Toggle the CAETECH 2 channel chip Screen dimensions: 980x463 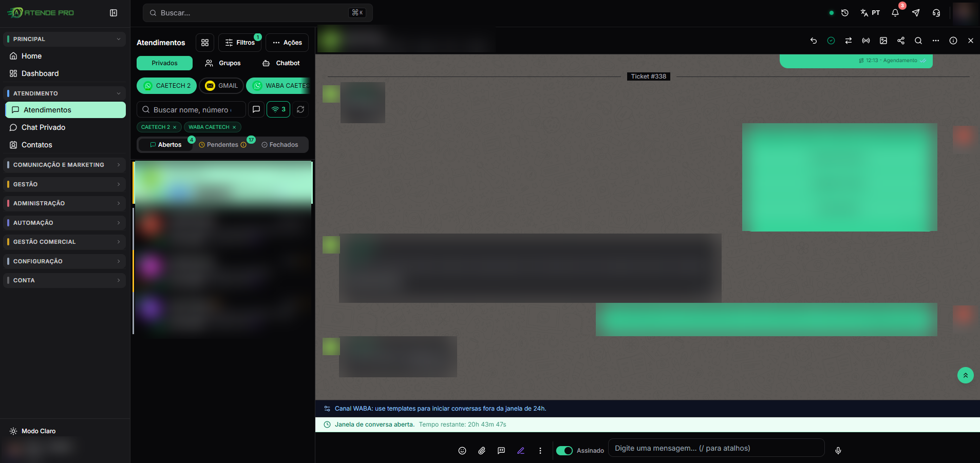tap(167, 86)
